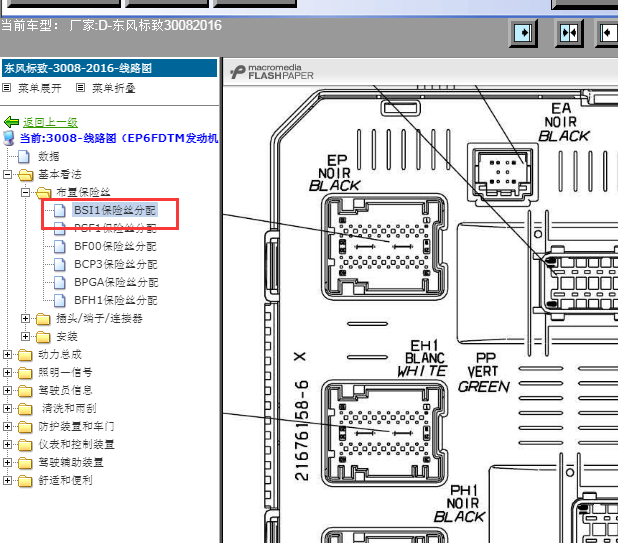Screen dimensions: 618x543
Task: Click the BFH1保险丝分配 page icon
Action: point(60,301)
